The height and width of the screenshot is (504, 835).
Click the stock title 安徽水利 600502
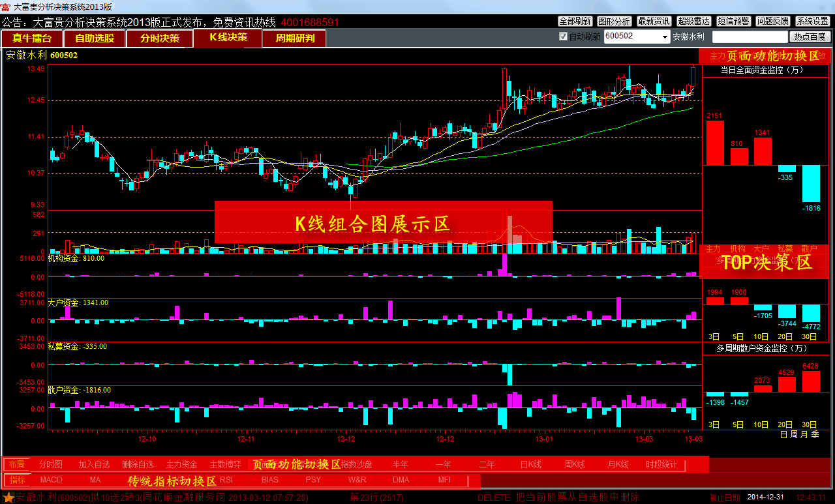[x=42, y=55]
